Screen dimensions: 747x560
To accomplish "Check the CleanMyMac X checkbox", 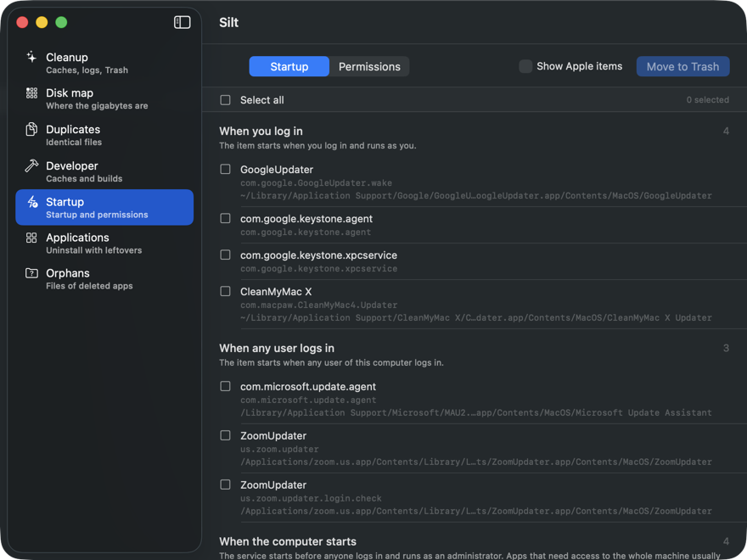I will [225, 291].
